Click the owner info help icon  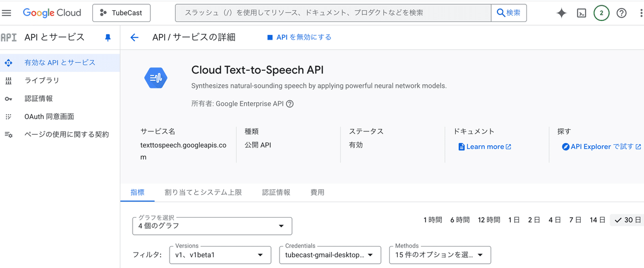click(x=290, y=104)
